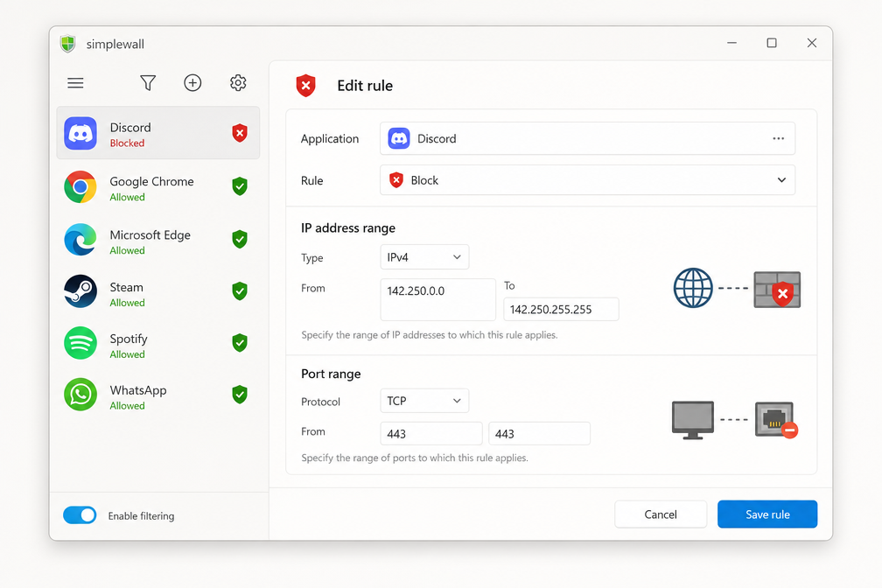This screenshot has width=882, height=588.
Task: Click the computer monitor icon in Port range
Action: click(x=693, y=420)
